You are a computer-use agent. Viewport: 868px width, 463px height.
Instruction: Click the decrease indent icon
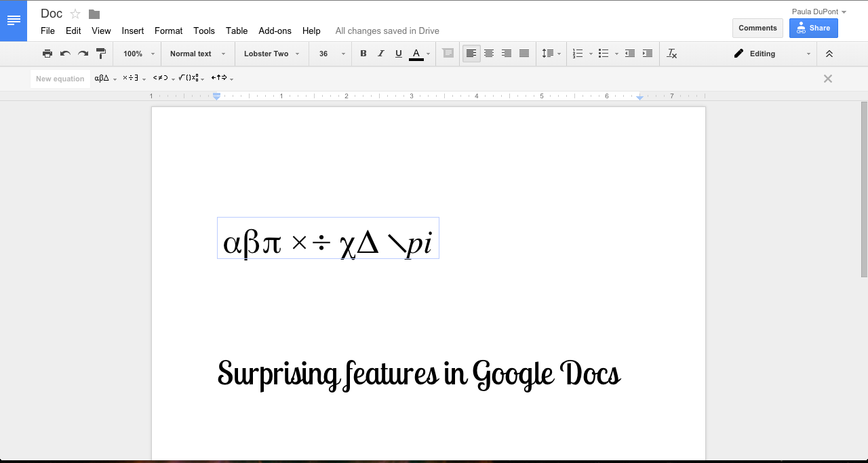coord(630,54)
